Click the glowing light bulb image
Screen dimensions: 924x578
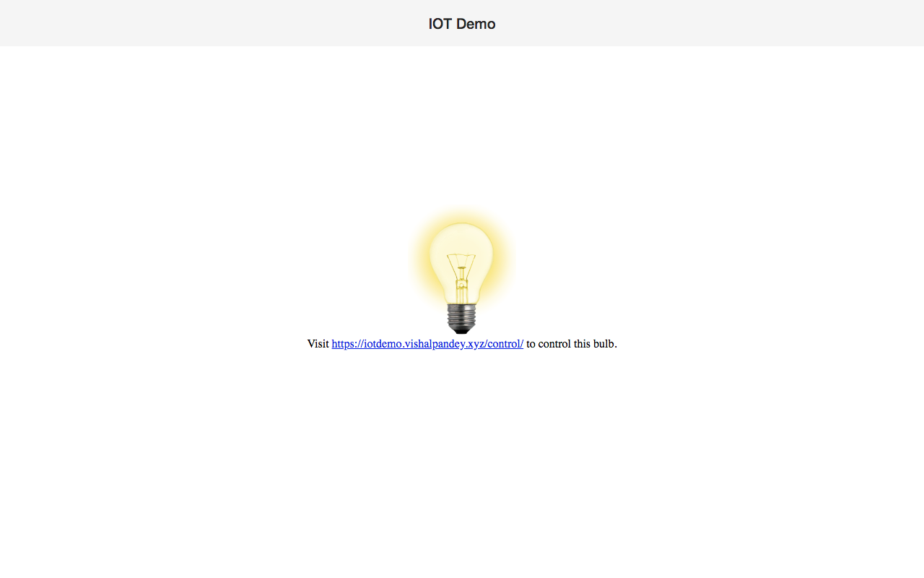coord(462,269)
